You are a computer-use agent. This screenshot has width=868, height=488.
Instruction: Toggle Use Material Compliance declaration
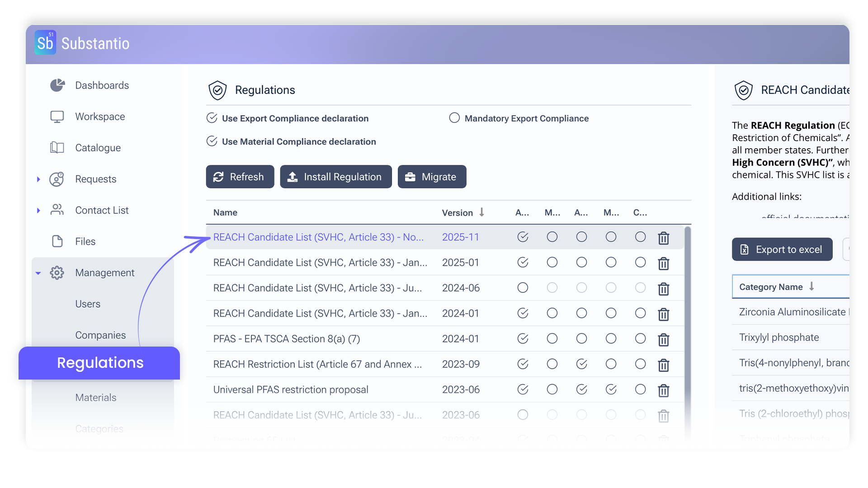212,141
